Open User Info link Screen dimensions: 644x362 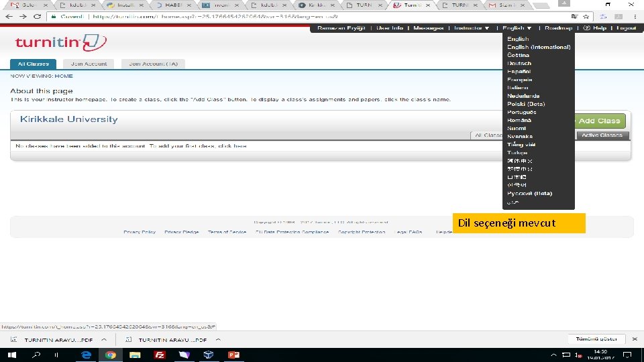pos(389,28)
